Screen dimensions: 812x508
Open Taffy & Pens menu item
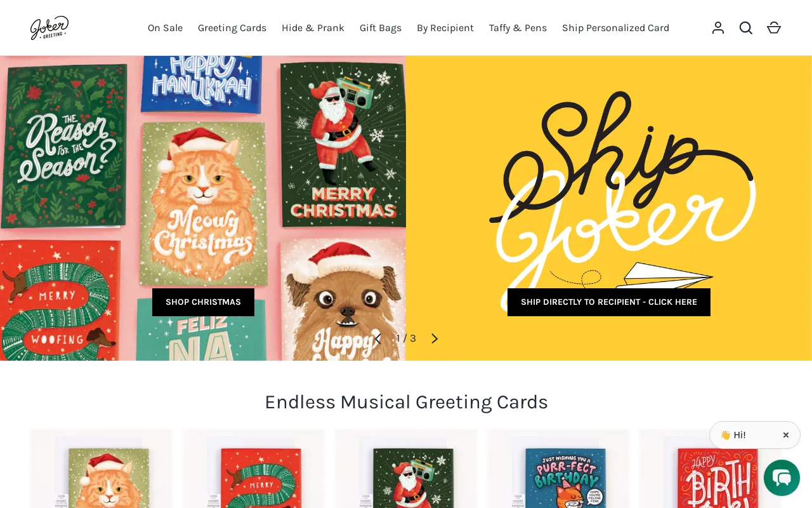point(518,28)
